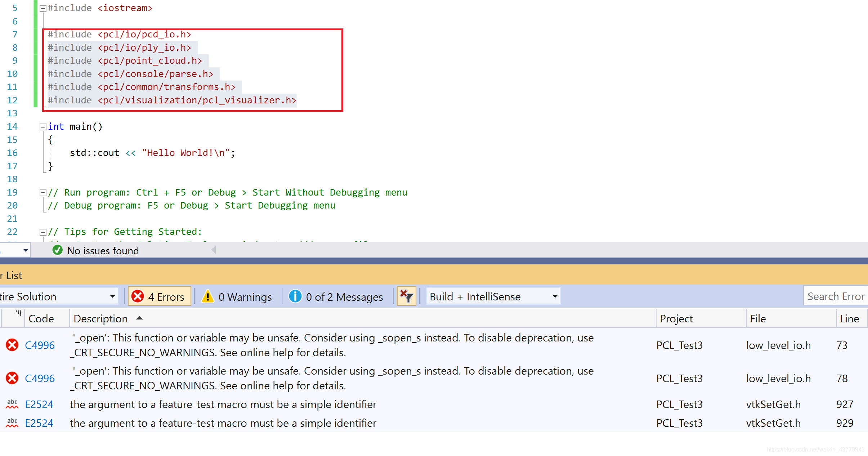868x456 pixels.
Task: Click the IntelliSense squiggle icon for vtkSetGet.h line 927
Action: pos(12,404)
